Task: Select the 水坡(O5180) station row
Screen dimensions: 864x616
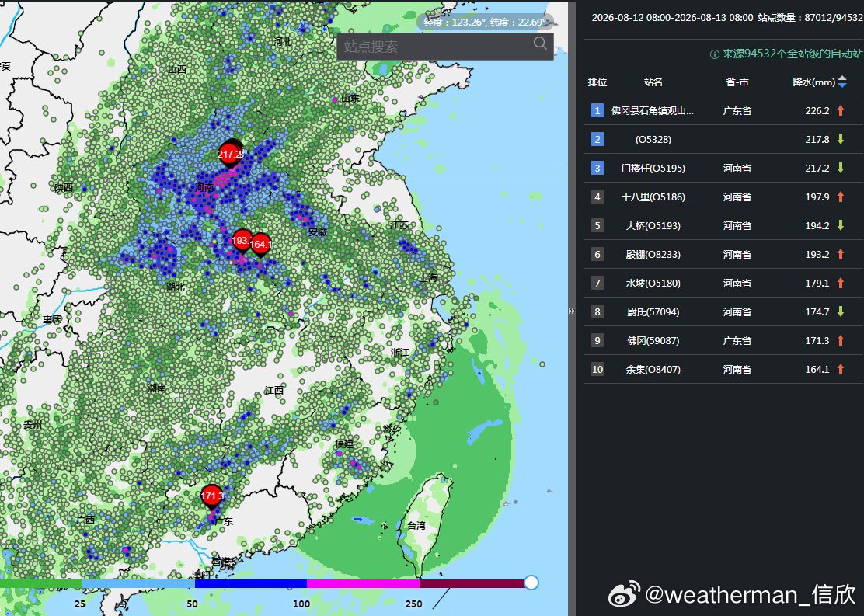Action: (x=723, y=284)
